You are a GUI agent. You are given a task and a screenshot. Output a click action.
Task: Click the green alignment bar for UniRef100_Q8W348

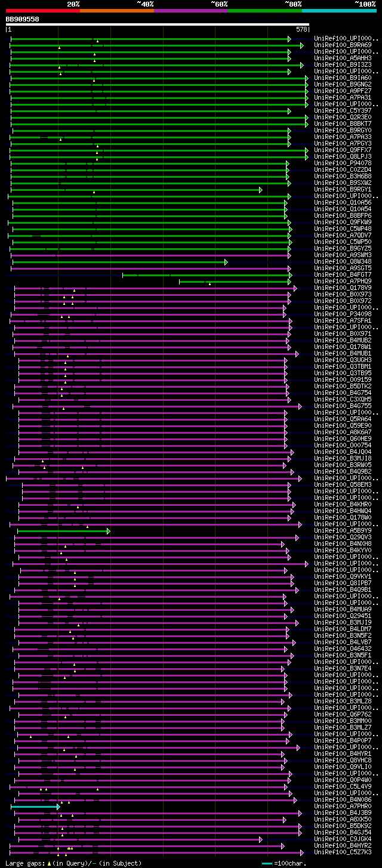[120, 262]
